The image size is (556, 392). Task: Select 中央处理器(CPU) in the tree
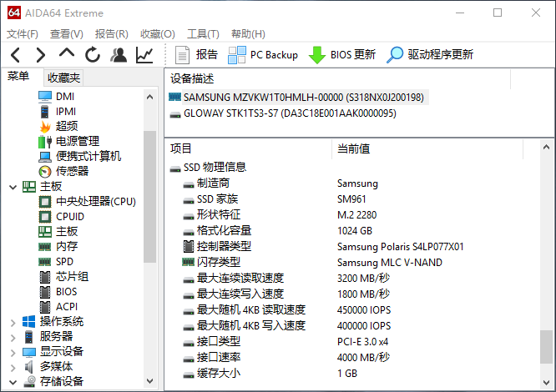point(95,201)
